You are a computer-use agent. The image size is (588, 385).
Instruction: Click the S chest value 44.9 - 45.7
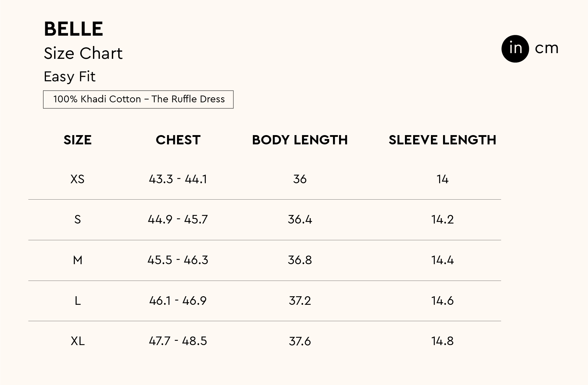(x=178, y=220)
